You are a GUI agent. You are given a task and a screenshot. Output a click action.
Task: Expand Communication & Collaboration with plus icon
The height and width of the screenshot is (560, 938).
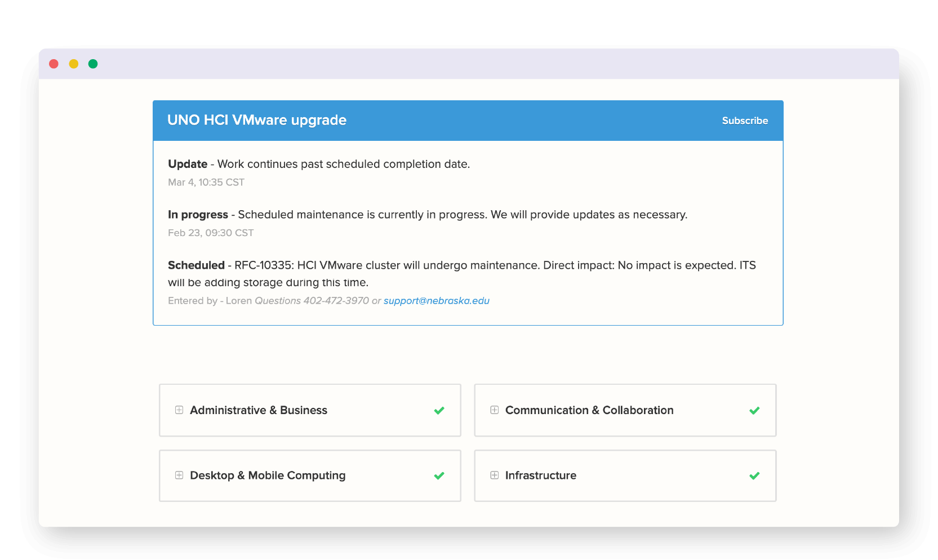[494, 410]
